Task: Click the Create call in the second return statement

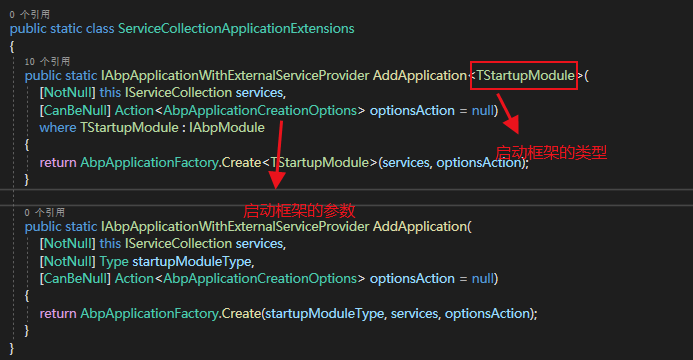Action: [241, 314]
